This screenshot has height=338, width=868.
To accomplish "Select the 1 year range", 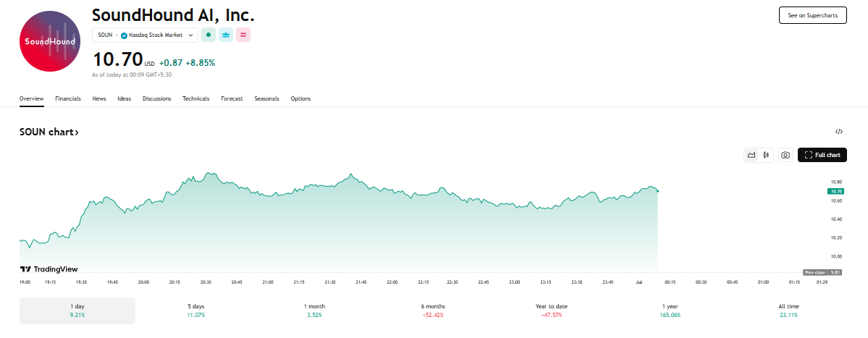I will [x=670, y=310].
